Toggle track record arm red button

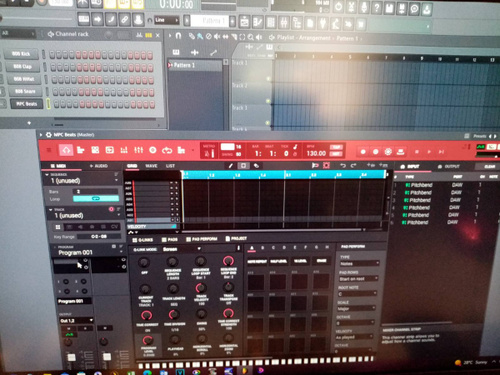pos(111,209)
